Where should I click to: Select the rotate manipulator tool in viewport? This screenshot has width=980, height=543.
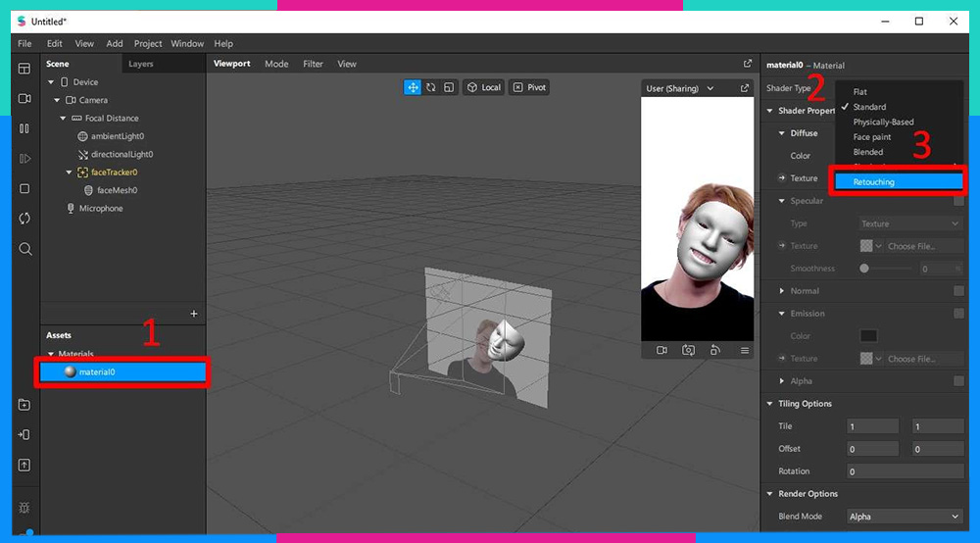(x=430, y=87)
